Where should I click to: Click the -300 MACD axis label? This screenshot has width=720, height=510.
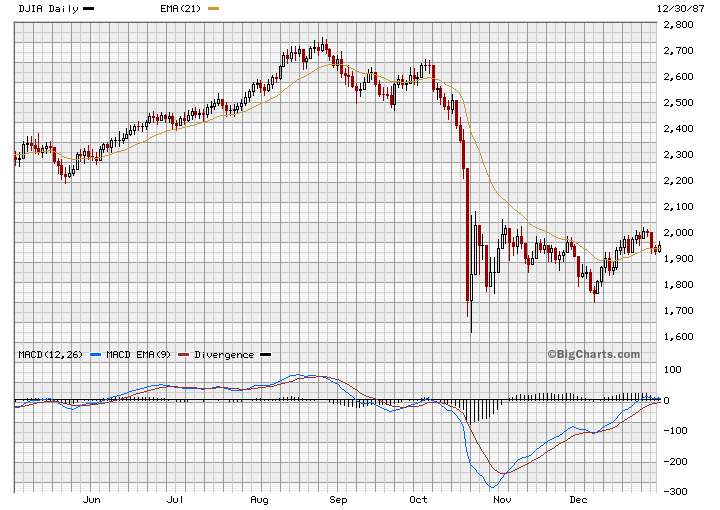pos(678,492)
